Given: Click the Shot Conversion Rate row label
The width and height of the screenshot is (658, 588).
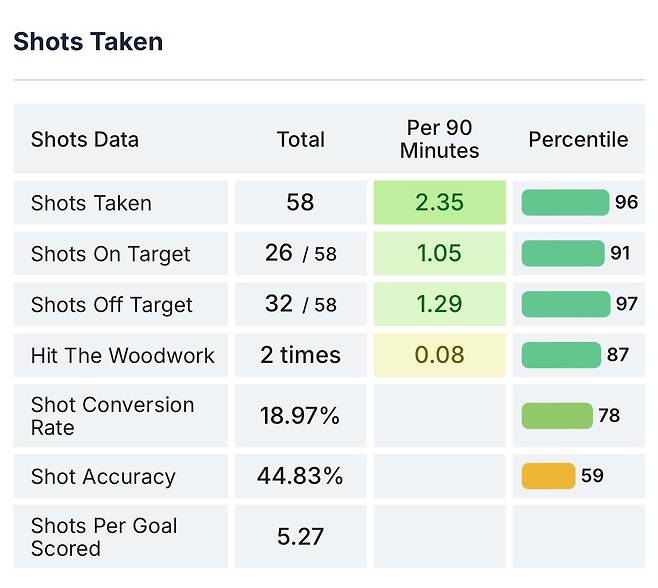Looking at the screenshot, I should tap(112, 416).
